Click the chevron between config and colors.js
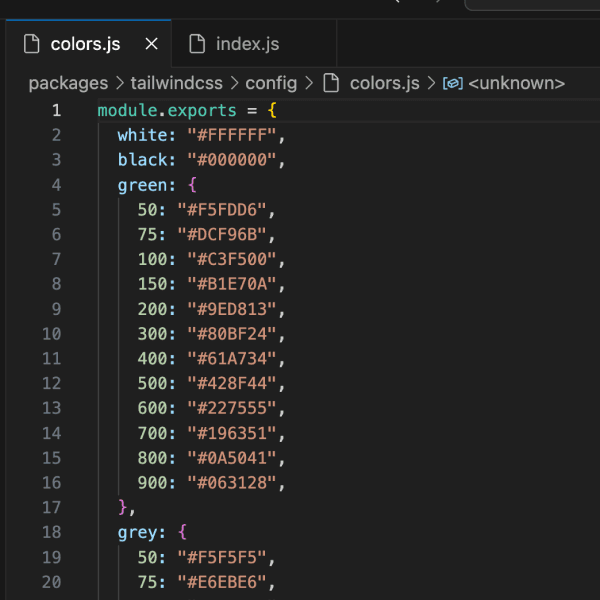The width and height of the screenshot is (600, 600). 309,83
